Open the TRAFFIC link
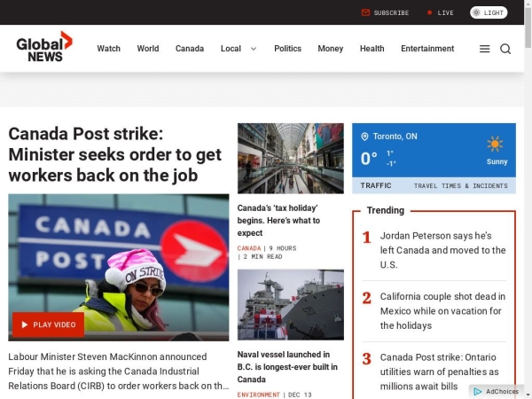 [376, 185]
